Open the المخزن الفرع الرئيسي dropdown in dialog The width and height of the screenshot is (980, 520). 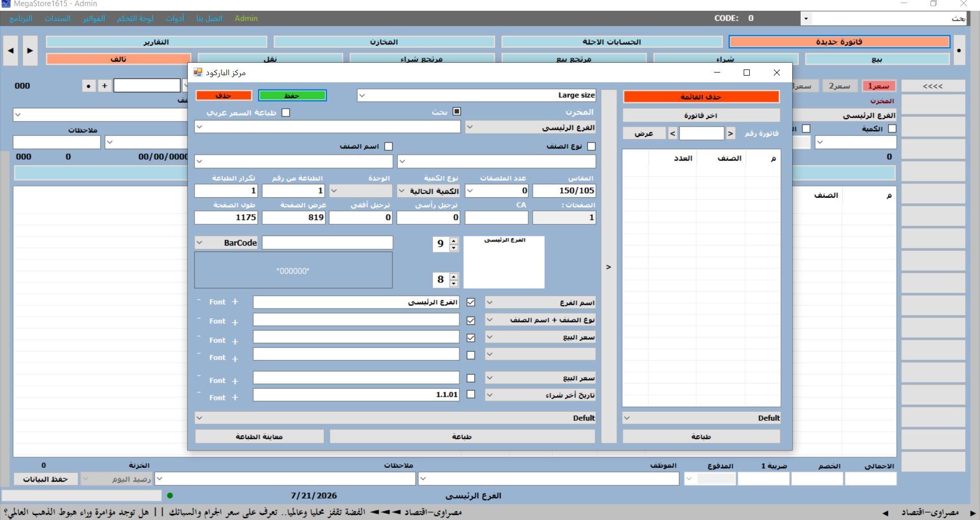coord(470,127)
